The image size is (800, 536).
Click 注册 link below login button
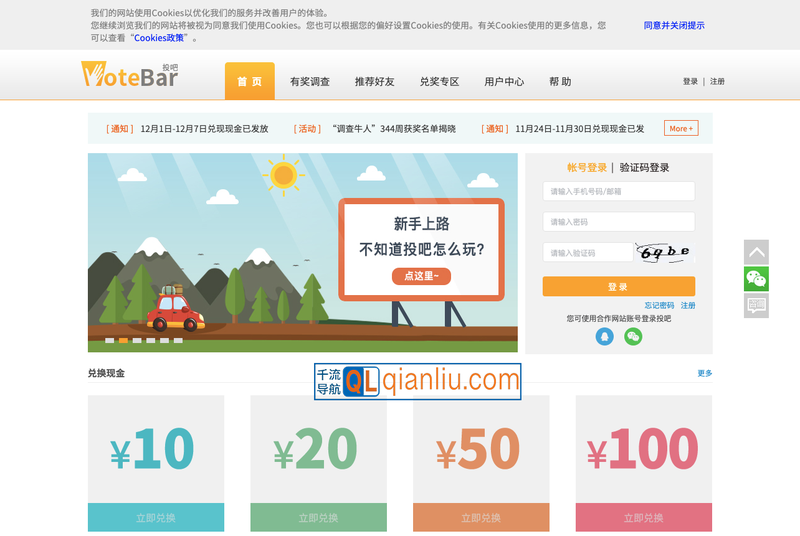click(688, 305)
